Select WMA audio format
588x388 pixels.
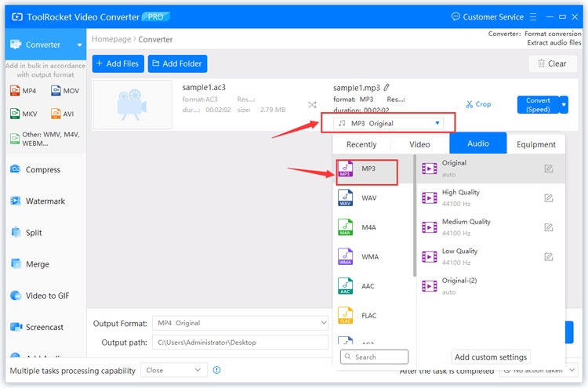click(x=373, y=257)
